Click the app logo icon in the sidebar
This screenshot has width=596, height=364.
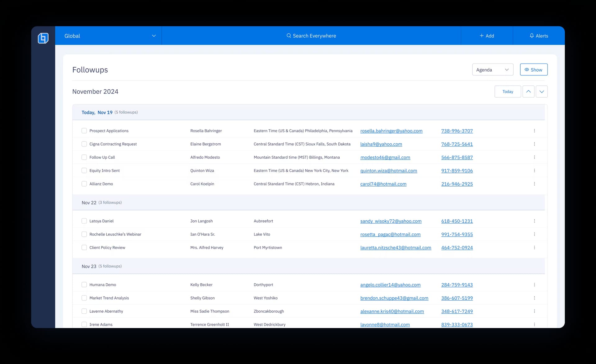pos(43,38)
